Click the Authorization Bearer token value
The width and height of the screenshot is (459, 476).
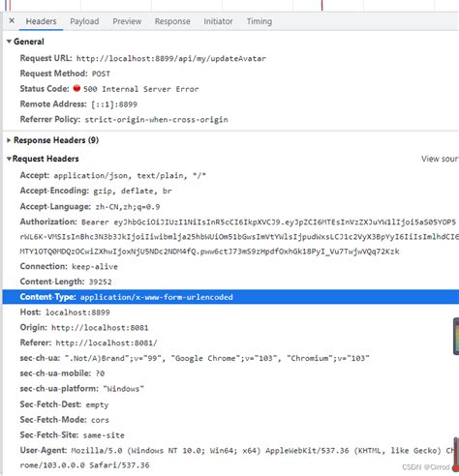point(239,237)
